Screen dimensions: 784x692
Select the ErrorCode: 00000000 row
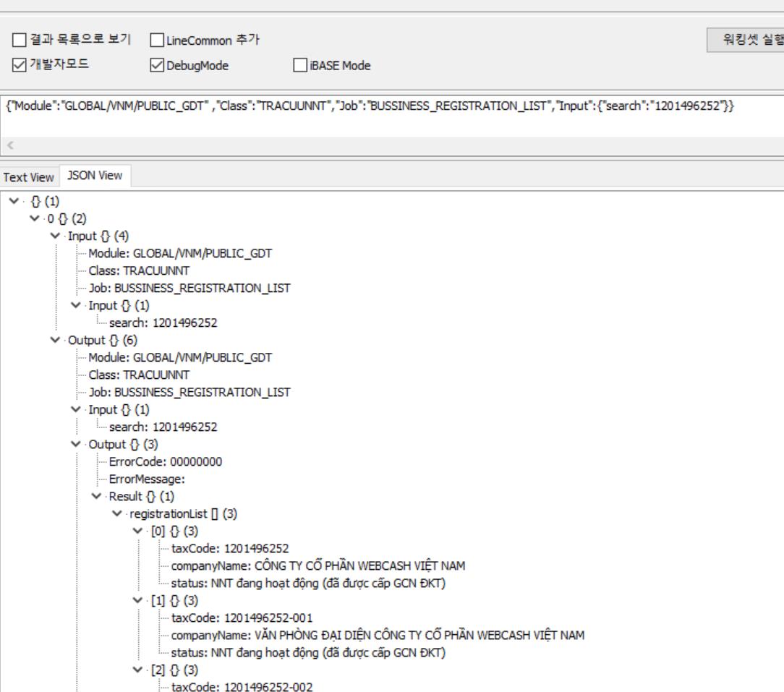pos(166,461)
